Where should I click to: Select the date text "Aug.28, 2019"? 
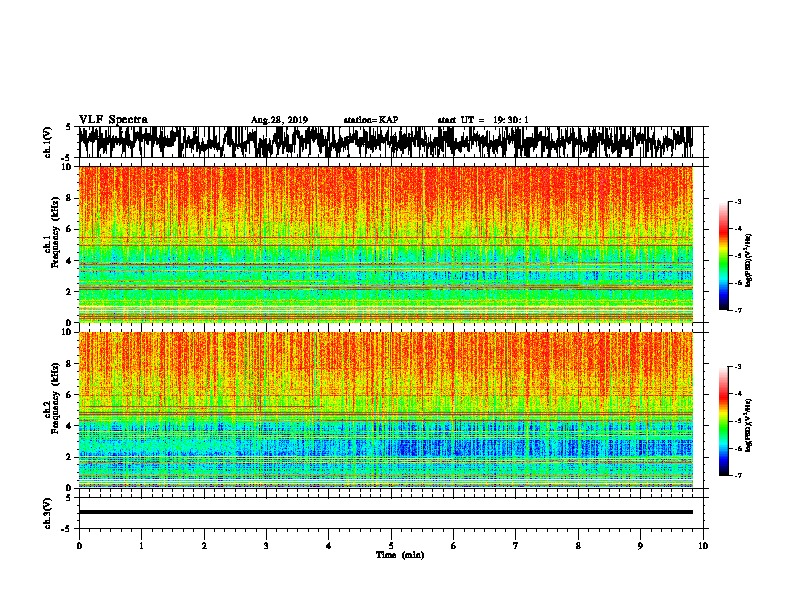tap(279, 120)
